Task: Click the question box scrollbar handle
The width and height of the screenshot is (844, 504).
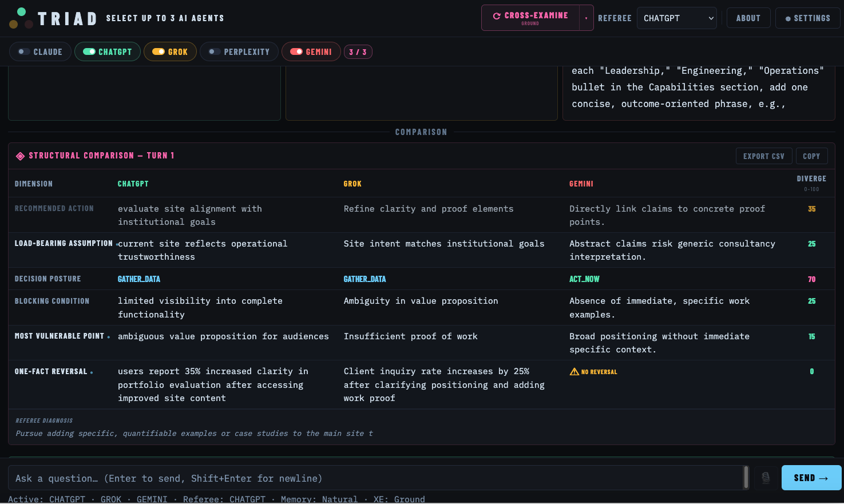Action: pyautogui.click(x=746, y=477)
